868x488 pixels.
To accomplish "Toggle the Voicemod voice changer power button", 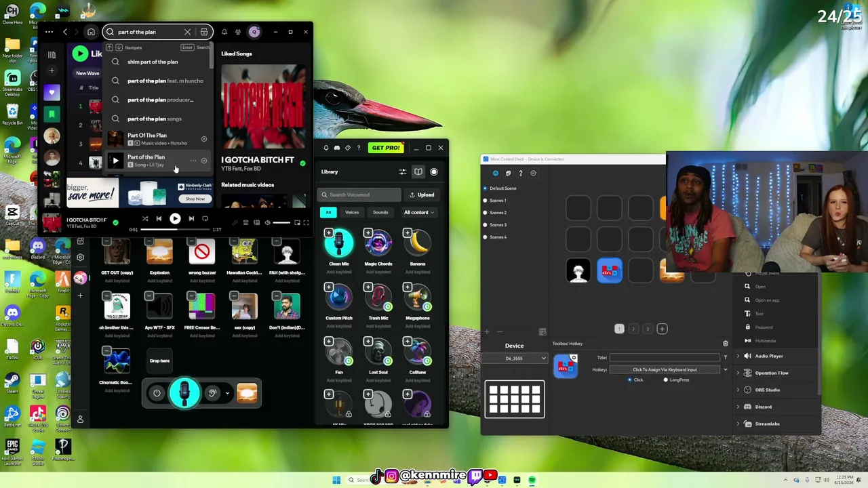I will (157, 393).
